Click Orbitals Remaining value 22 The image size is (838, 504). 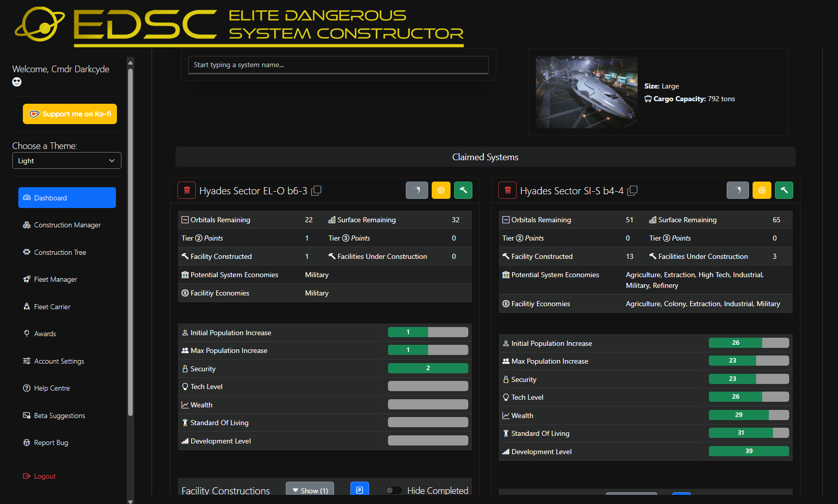(x=309, y=220)
